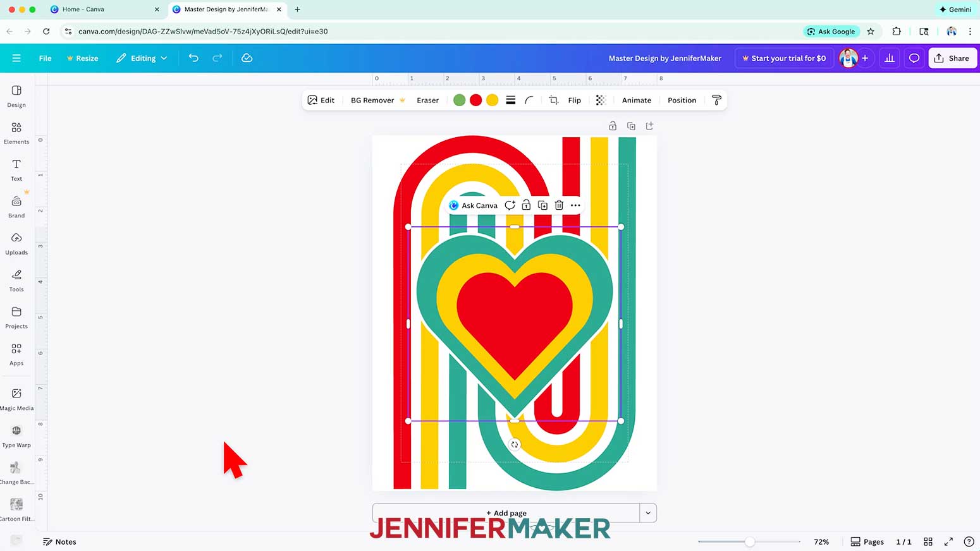Open the border style options
The height and width of the screenshot is (551, 980).
(x=510, y=100)
